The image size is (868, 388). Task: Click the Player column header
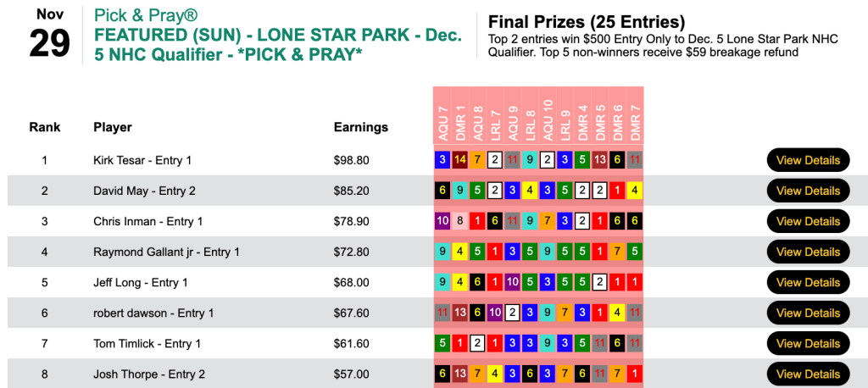click(x=113, y=127)
